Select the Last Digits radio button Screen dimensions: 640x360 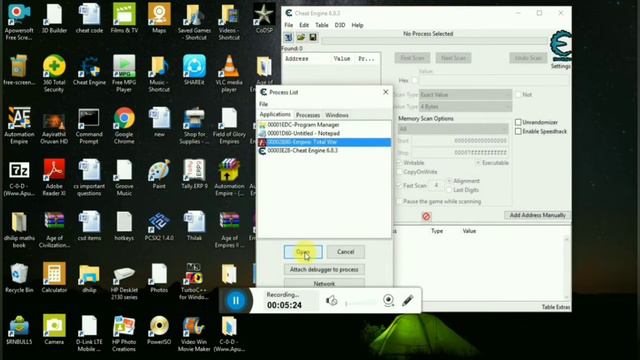[x=449, y=190]
